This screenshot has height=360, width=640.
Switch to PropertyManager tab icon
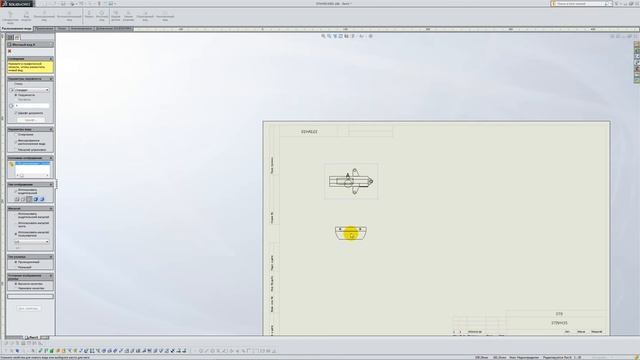click(17, 37)
